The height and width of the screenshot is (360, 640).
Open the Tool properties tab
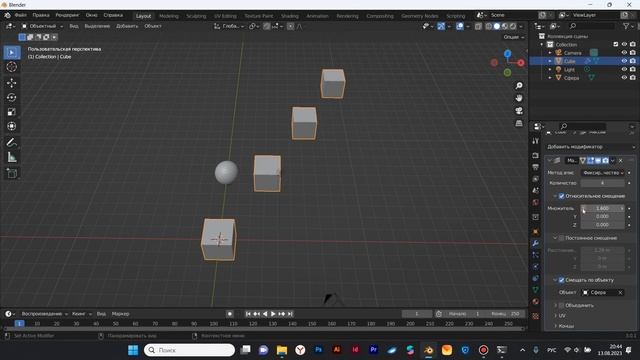click(x=536, y=141)
